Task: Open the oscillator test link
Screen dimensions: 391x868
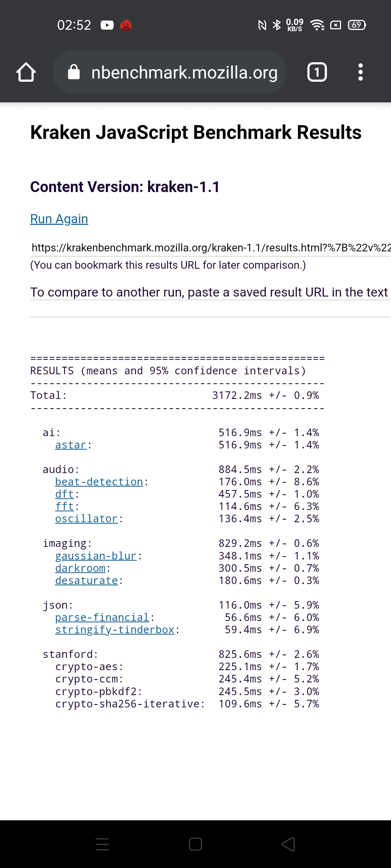Action: (86, 519)
